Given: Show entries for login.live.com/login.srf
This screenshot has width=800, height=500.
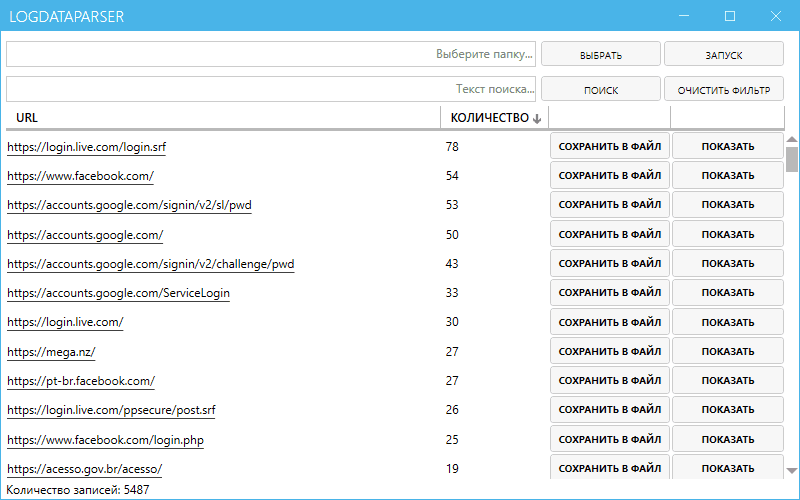Looking at the screenshot, I should pyautogui.click(x=728, y=146).
